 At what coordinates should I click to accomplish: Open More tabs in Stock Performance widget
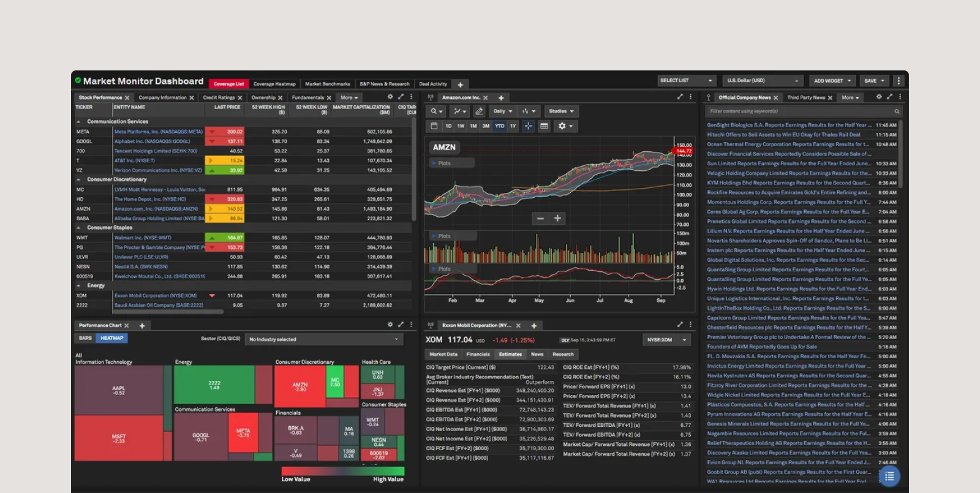click(x=349, y=98)
